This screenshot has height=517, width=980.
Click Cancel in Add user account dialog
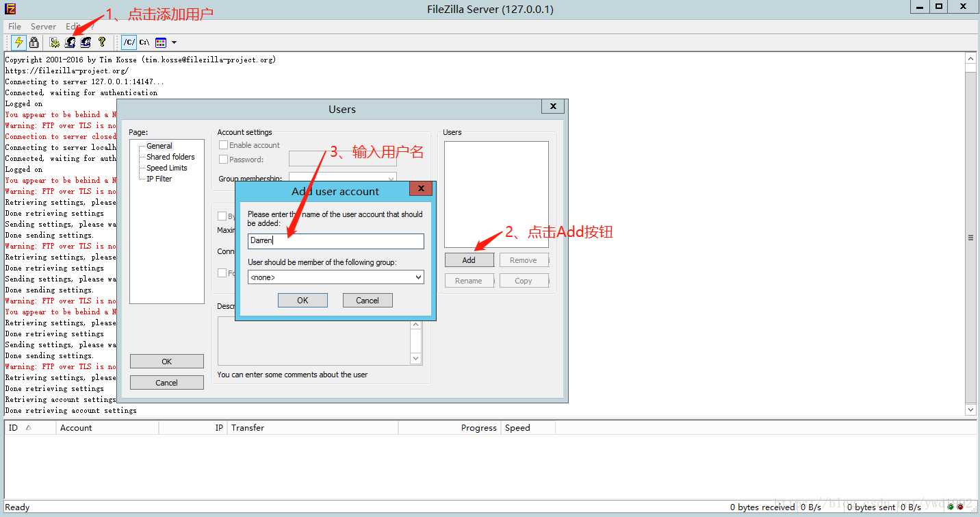tap(367, 301)
